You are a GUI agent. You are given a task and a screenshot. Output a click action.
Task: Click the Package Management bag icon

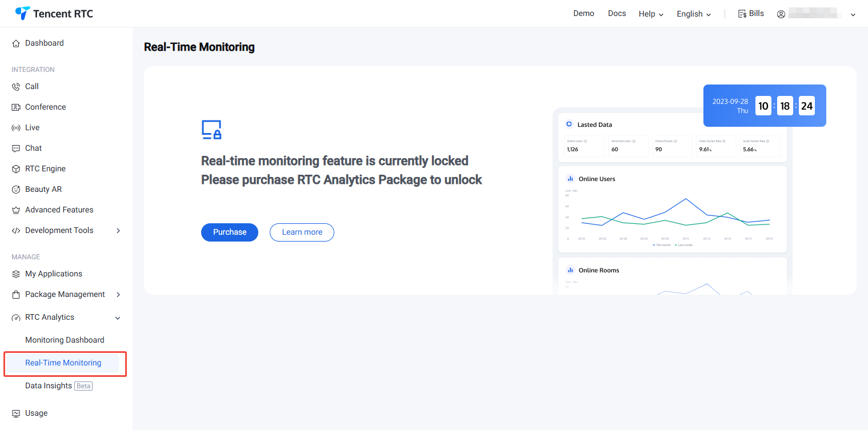16,295
